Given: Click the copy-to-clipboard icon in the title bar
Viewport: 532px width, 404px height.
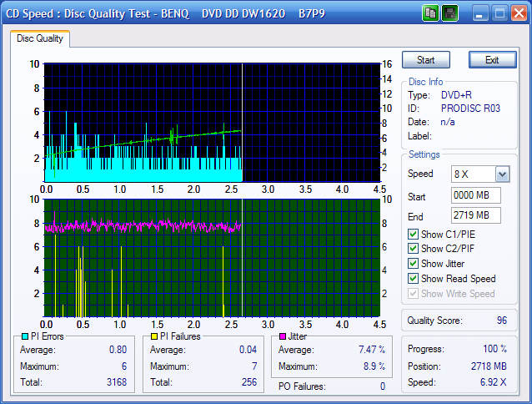Looking at the screenshot, I should (x=430, y=13).
